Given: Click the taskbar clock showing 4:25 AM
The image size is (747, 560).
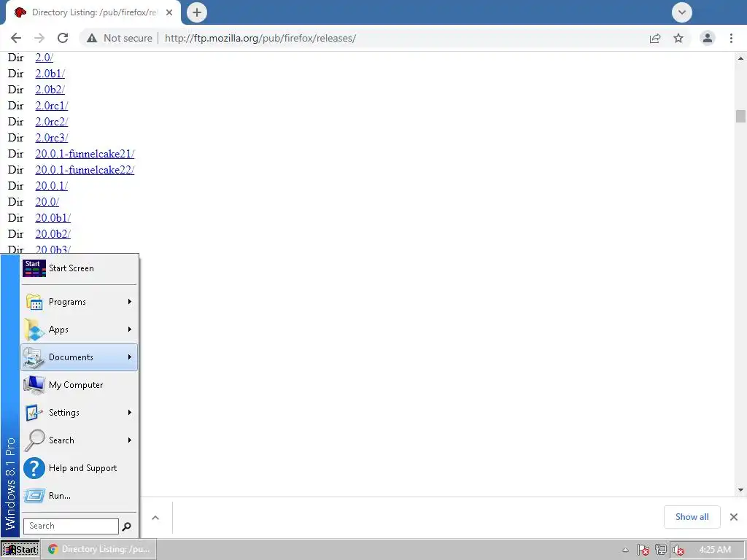Looking at the screenshot, I should 715,550.
